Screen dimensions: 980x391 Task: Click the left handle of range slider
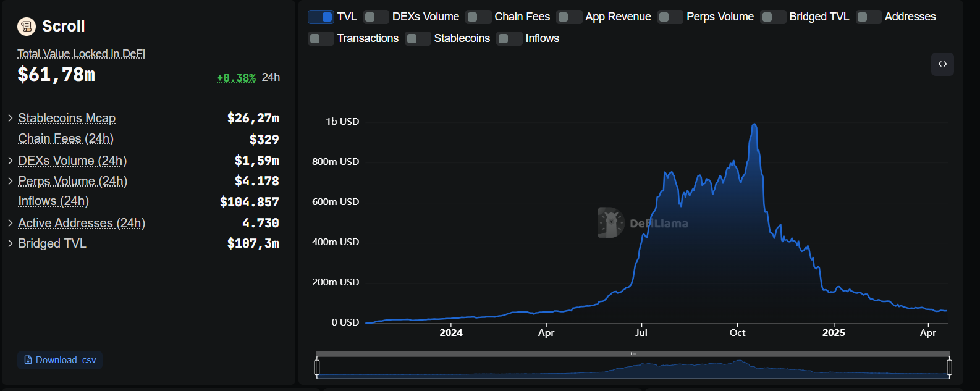(x=317, y=368)
